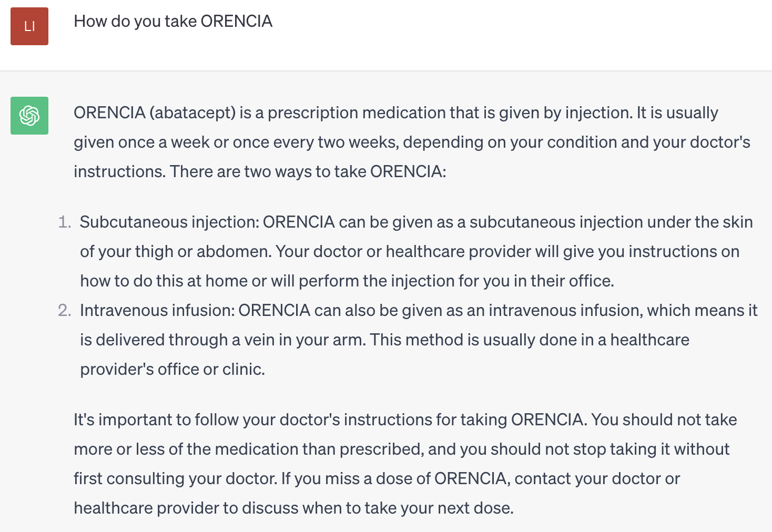The width and height of the screenshot is (772, 532).
Task: Click list number 2 marker
Action: click(65, 310)
